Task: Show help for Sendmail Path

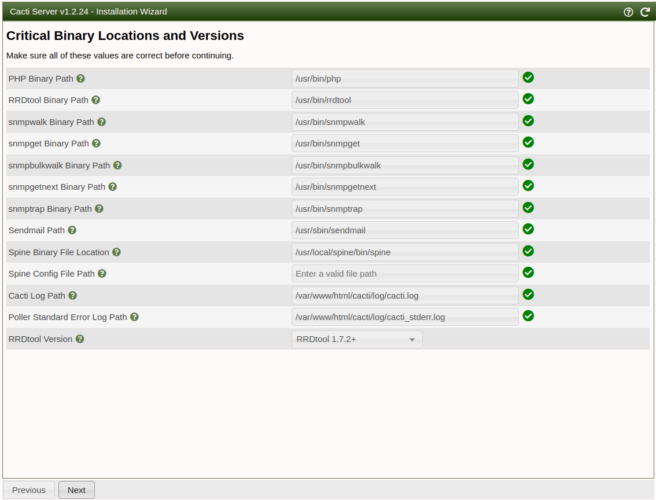Action: pos(72,230)
